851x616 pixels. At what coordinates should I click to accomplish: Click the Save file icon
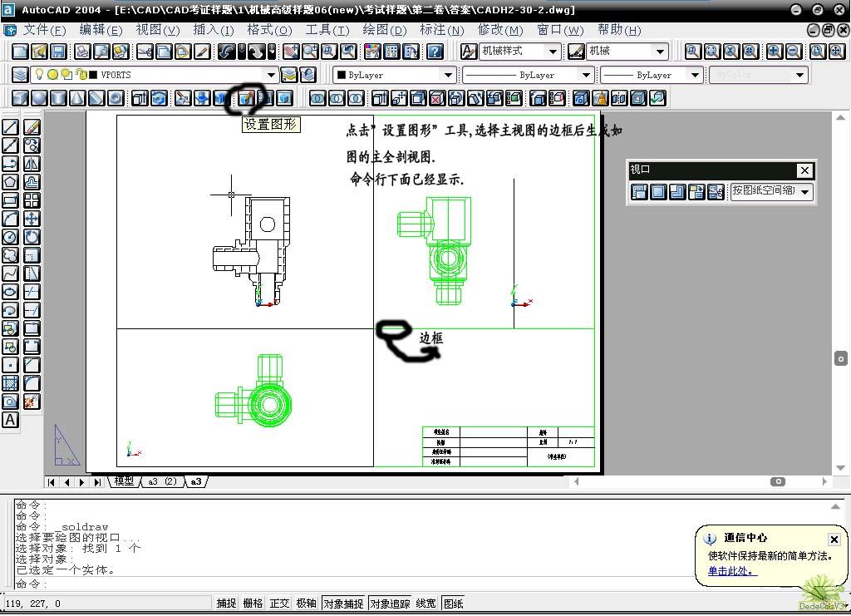point(59,52)
